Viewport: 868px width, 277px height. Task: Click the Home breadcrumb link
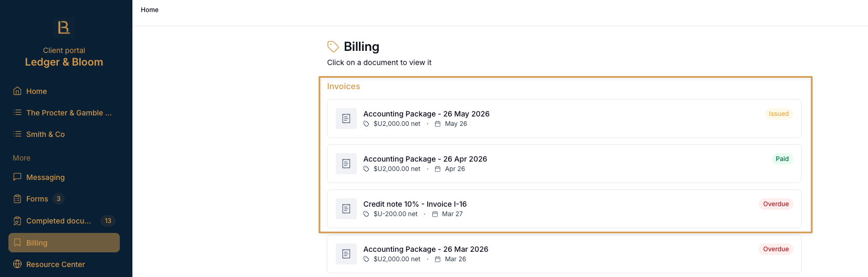[150, 10]
